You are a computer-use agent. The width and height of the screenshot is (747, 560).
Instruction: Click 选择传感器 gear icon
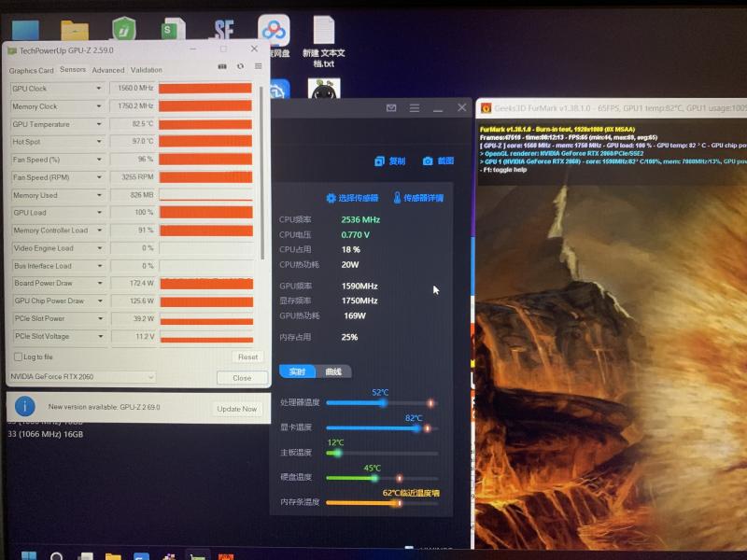331,198
